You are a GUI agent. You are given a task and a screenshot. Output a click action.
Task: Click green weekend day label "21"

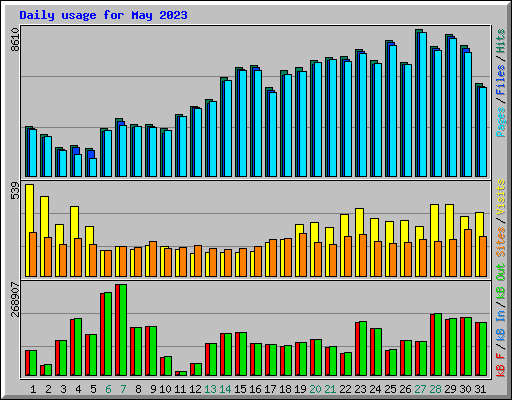point(330,389)
